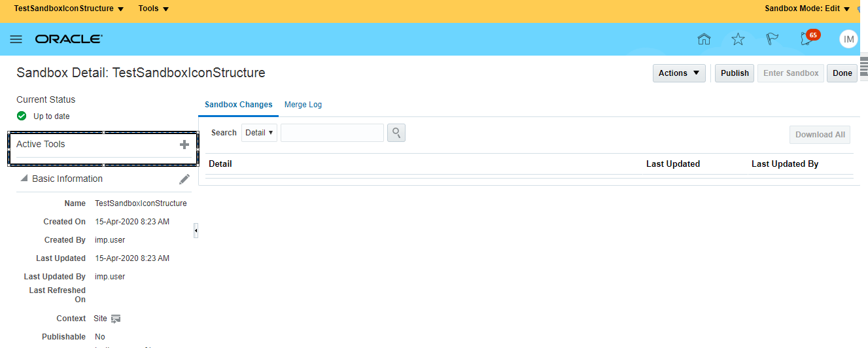This screenshot has width=868, height=348.
Task: Switch to the Merge Log tab
Action: pyautogui.click(x=303, y=105)
